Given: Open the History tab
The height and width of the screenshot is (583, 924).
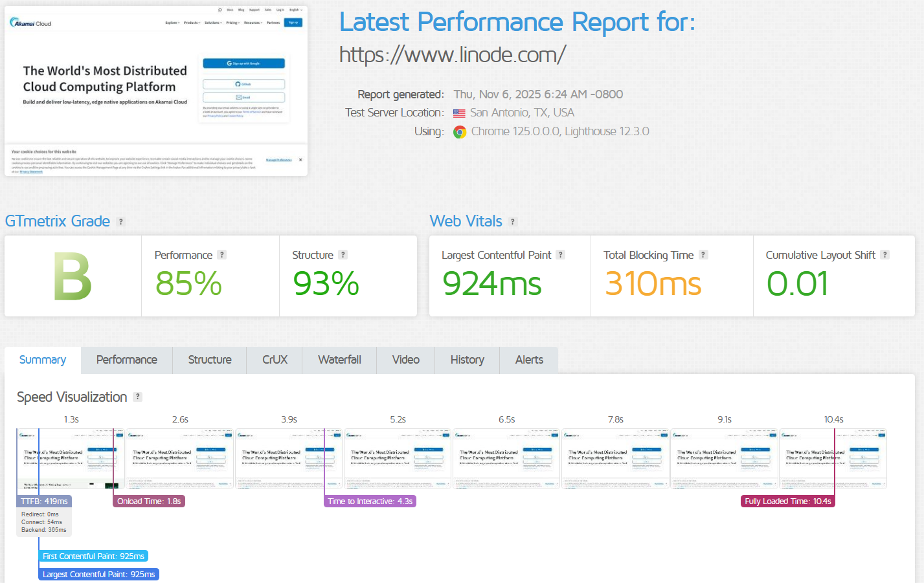Looking at the screenshot, I should pos(468,360).
